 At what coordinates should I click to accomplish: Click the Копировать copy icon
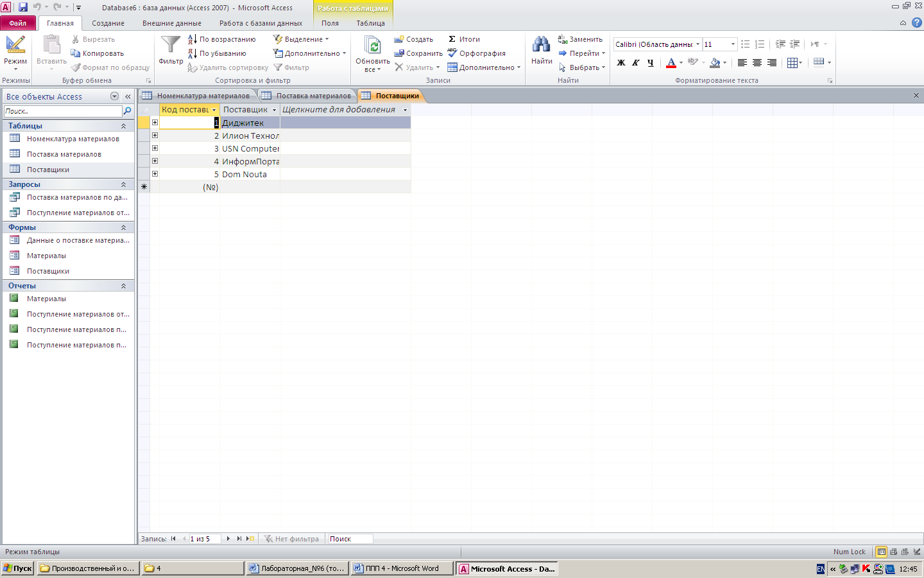point(76,53)
